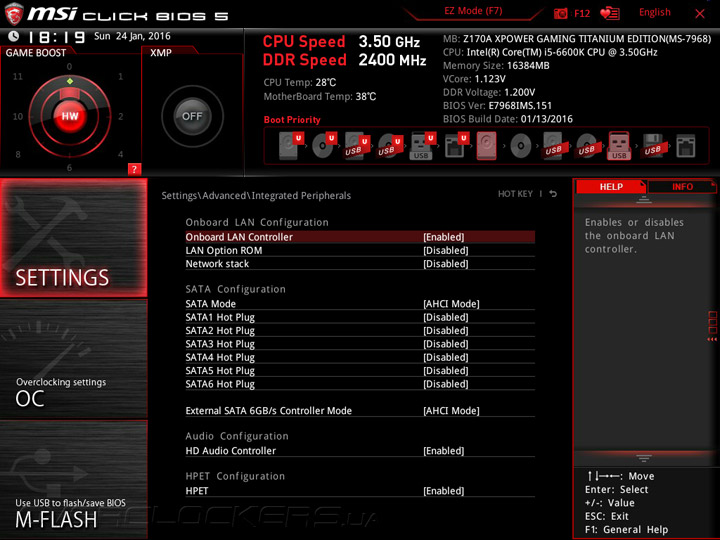Click the DDR Speed 2400 MHz readout
720x540 pixels.
tap(344, 60)
